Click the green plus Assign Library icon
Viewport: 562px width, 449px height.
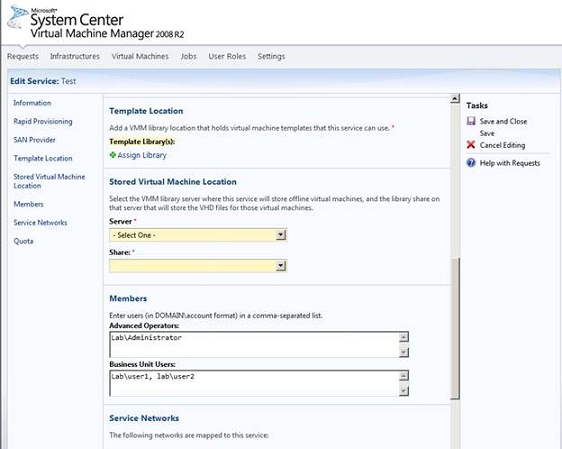[113, 155]
